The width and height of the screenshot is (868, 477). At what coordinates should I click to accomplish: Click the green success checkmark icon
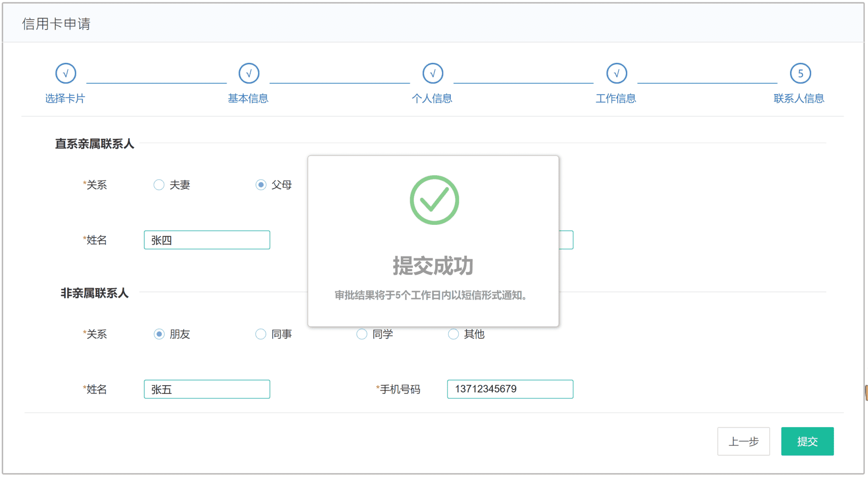coord(434,200)
